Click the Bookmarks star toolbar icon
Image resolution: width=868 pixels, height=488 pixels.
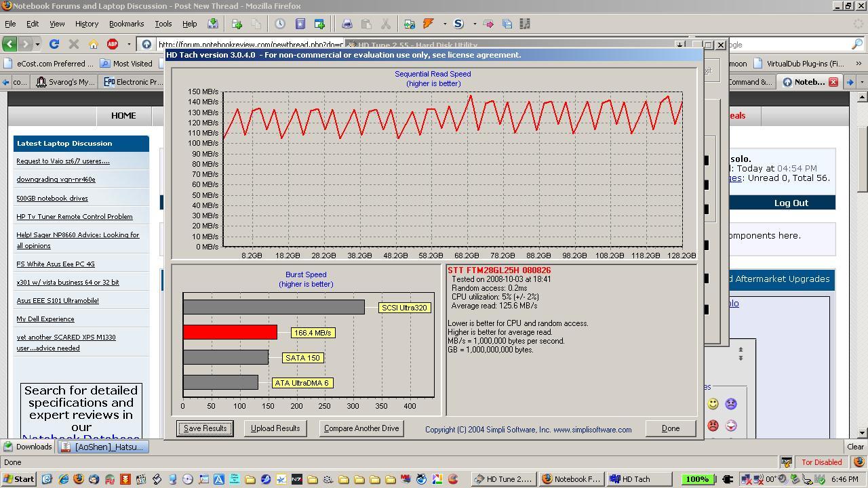[300, 24]
